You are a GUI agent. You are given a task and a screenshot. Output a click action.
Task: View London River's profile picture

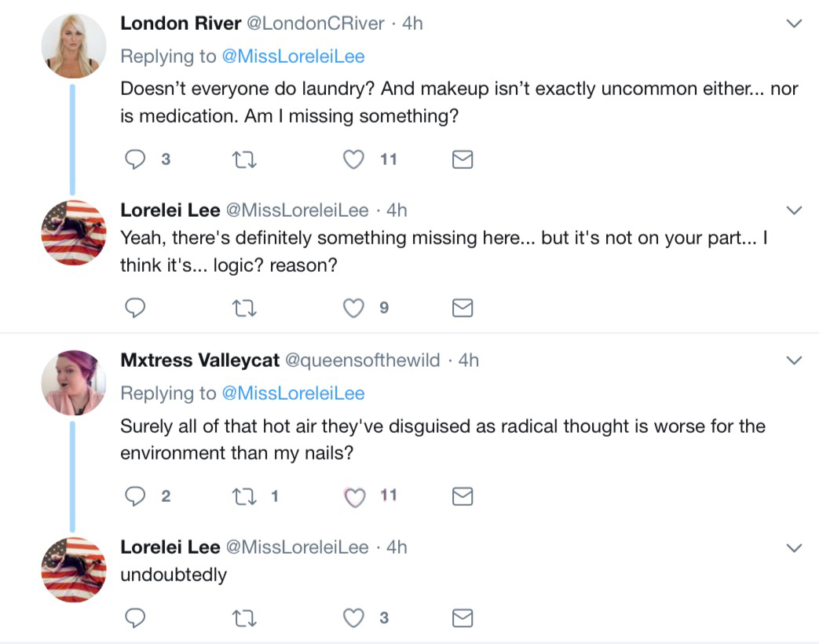pos(74,46)
